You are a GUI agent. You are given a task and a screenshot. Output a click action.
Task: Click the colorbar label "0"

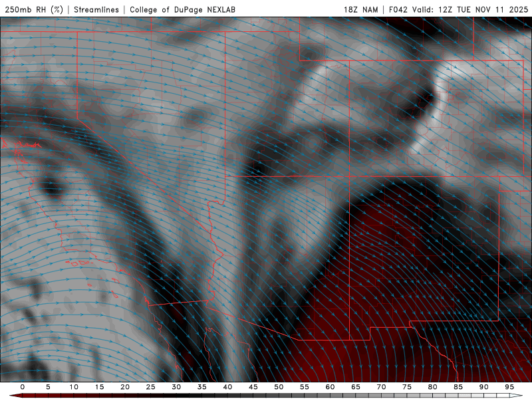pyautogui.click(x=23, y=387)
